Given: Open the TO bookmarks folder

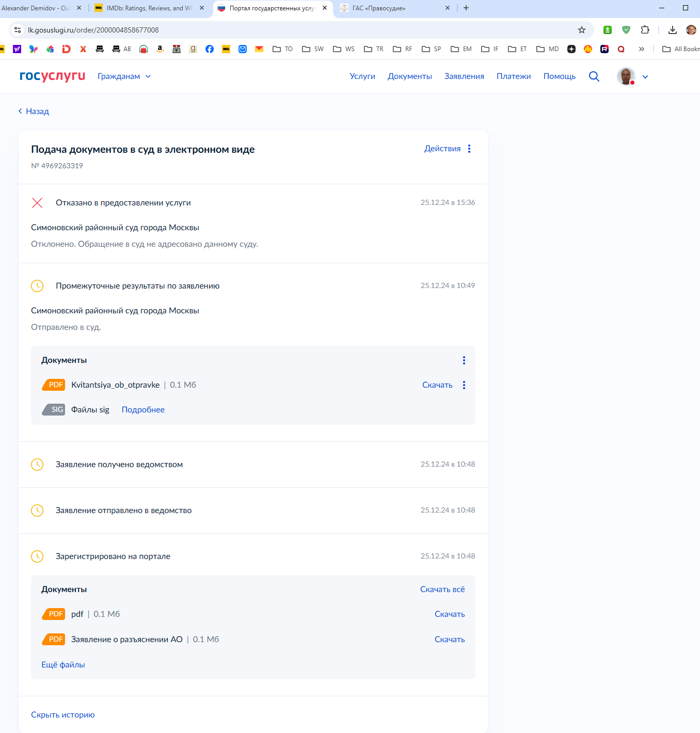Looking at the screenshot, I should coord(283,49).
